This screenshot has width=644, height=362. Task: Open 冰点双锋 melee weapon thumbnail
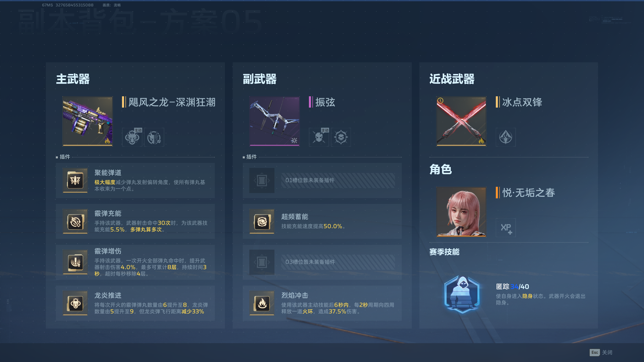coord(461,121)
